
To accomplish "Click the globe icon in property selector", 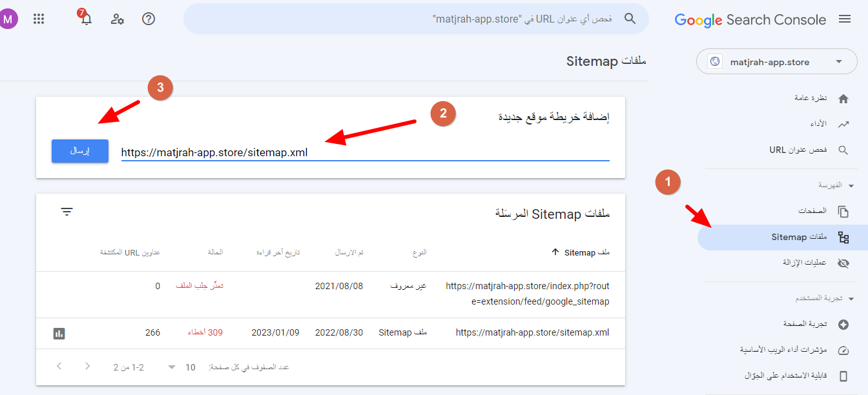I will (714, 62).
